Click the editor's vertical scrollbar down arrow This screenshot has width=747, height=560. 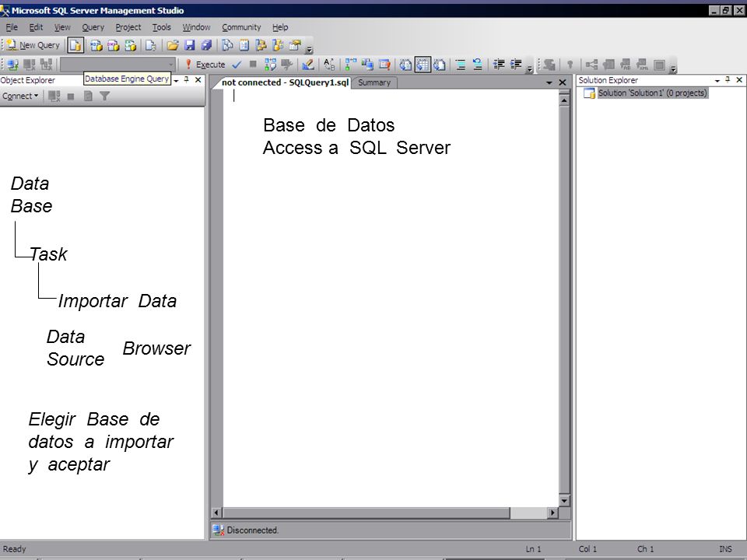564,500
